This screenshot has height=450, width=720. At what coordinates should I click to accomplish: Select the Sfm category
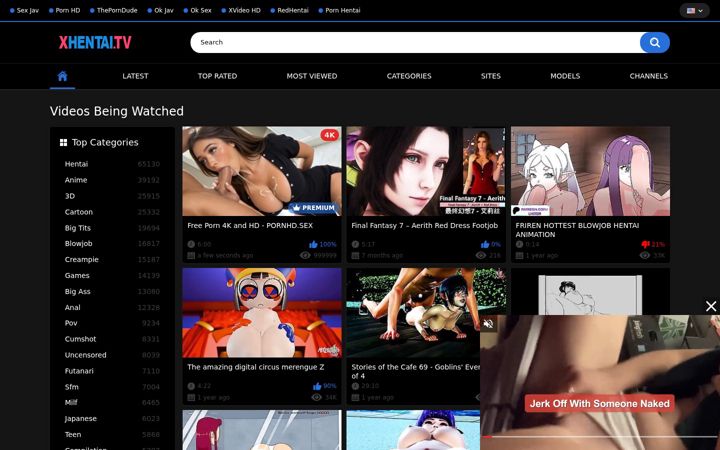(72, 387)
